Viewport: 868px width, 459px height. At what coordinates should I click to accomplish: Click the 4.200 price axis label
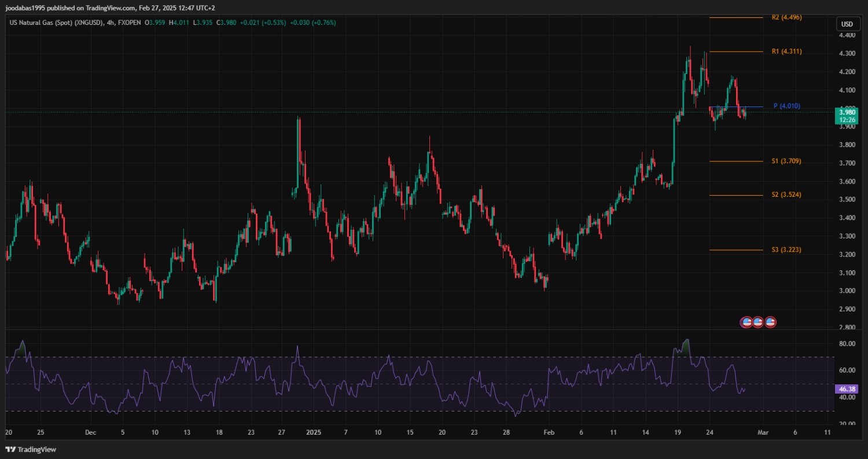pyautogui.click(x=847, y=72)
